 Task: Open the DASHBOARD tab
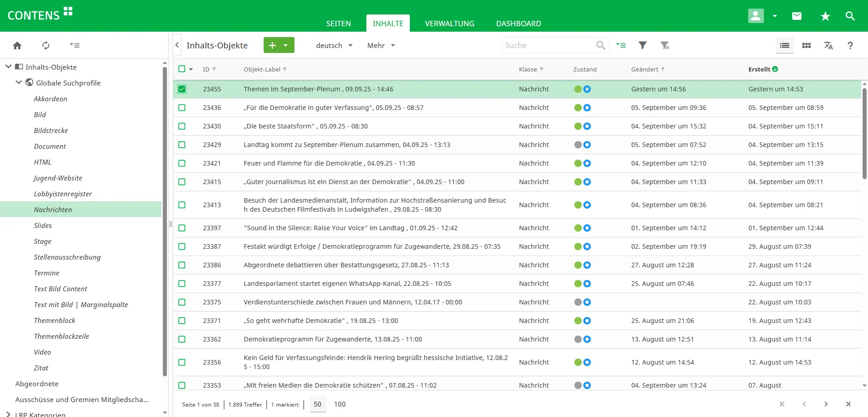point(518,24)
